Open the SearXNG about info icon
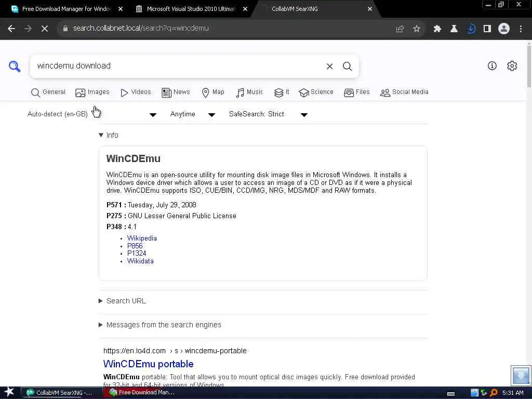This screenshot has width=532, height=399. point(492,66)
